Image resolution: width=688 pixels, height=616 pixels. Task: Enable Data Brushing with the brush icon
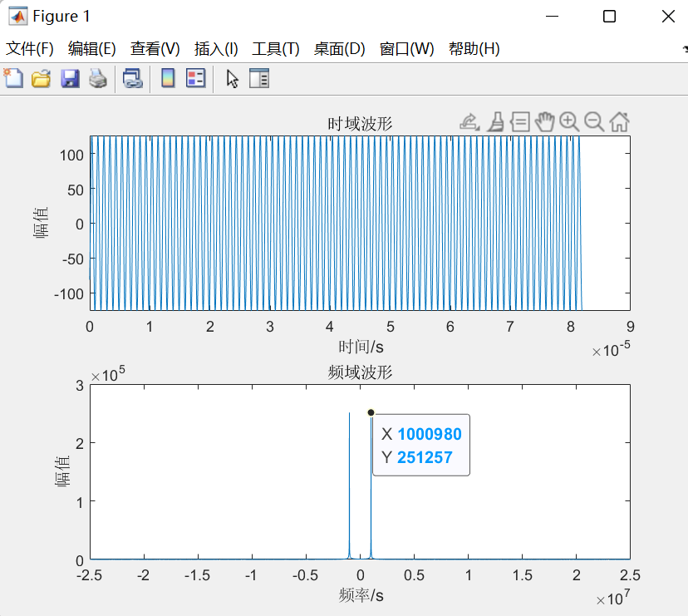click(496, 121)
